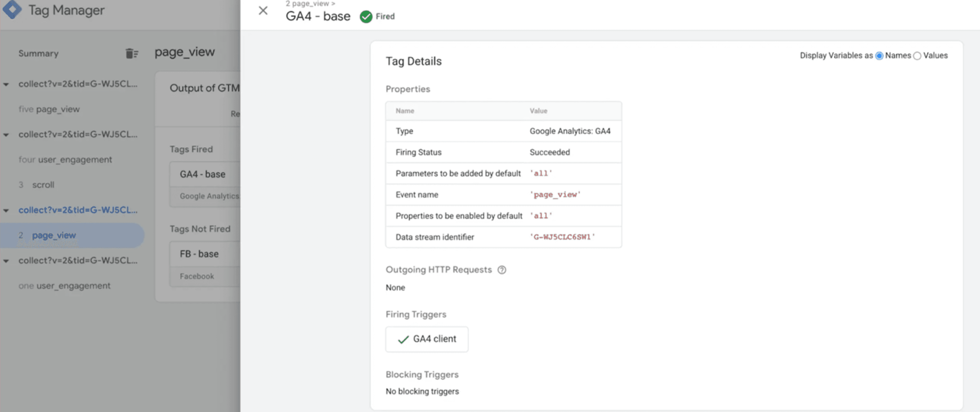Select the four user_engagement event
This screenshot has width=980, height=412.
(x=65, y=159)
